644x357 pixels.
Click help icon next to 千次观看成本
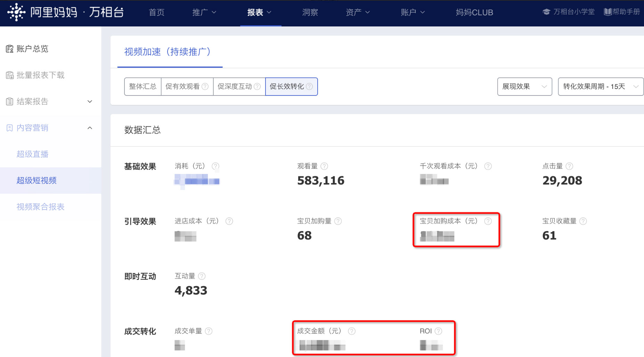[x=488, y=166]
